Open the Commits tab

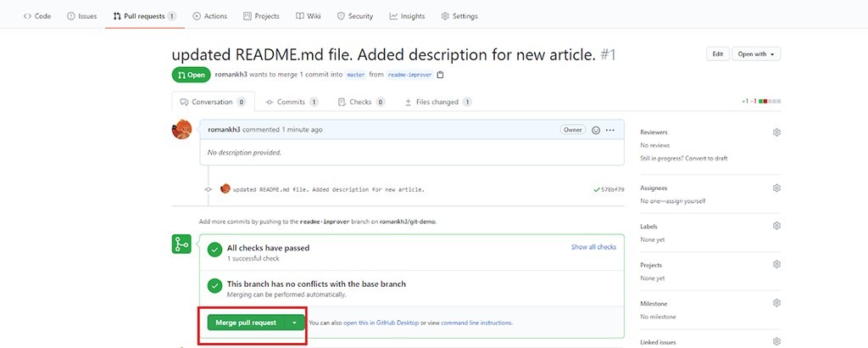291,102
